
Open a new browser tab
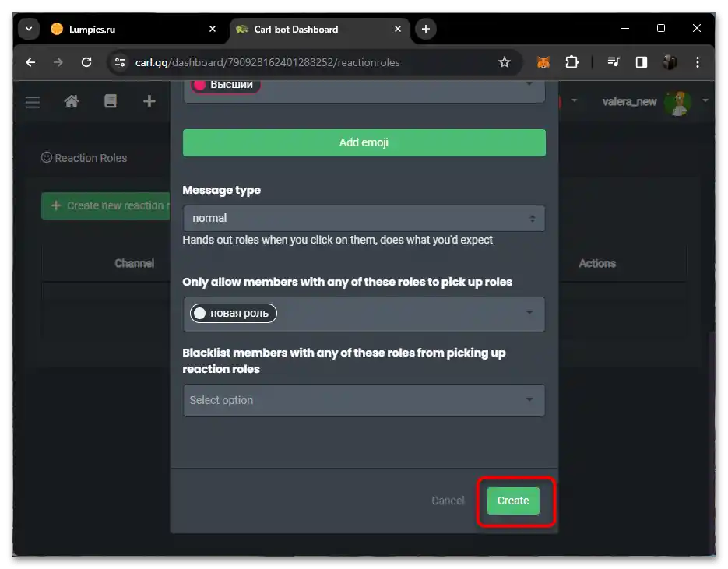(426, 29)
